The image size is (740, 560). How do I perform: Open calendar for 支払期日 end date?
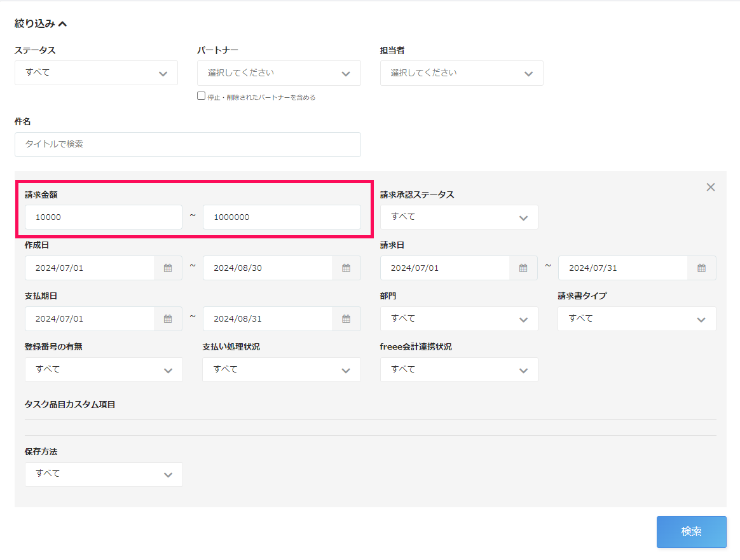pos(346,319)
